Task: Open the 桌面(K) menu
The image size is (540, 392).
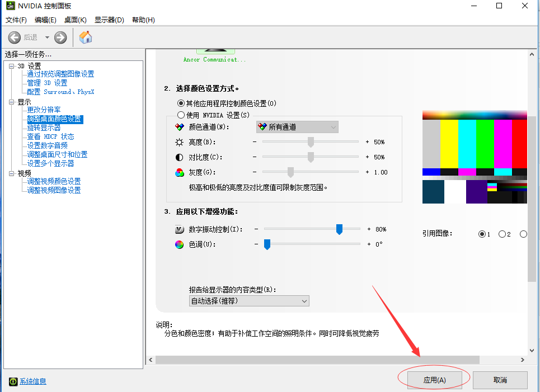Action: click(x=76, y=20)
